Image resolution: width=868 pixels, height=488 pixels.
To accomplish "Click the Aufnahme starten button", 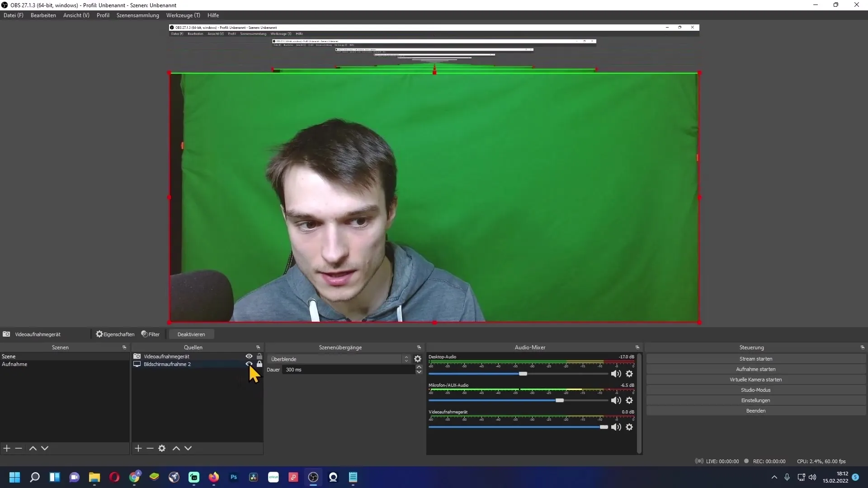I will [x=755, y=369].
